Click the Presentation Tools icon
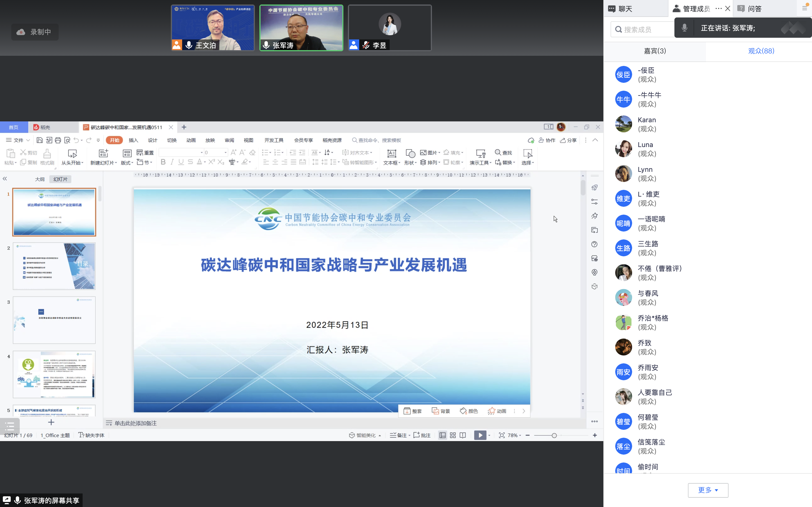 [480, 154]
